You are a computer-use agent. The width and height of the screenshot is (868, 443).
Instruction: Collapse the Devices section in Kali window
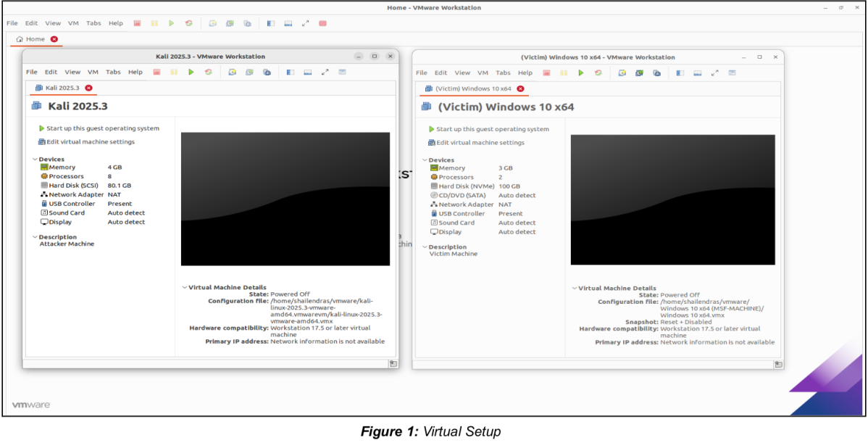[36, 160]
